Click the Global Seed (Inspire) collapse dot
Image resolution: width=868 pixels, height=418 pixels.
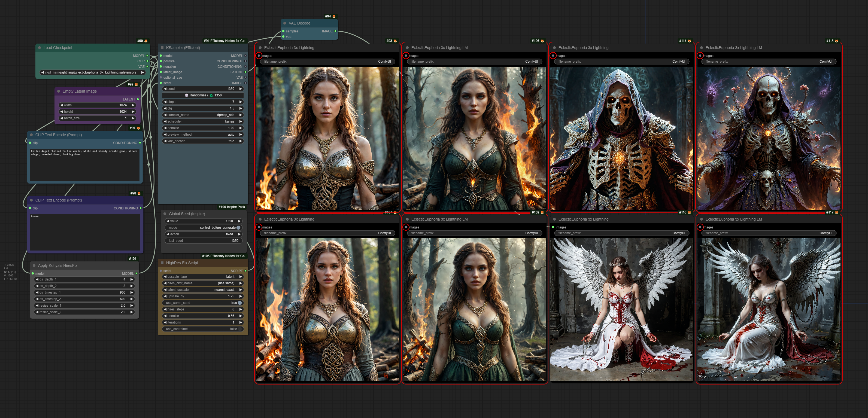[165, 214]
